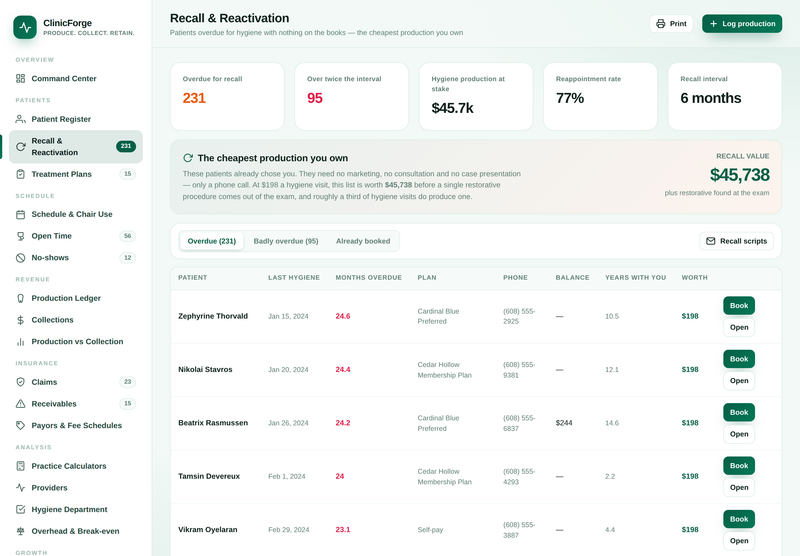Click the LAST HYGIENE column header
Image resolution: width=800 pixels, height=556 pixels.
click(294, 278)
